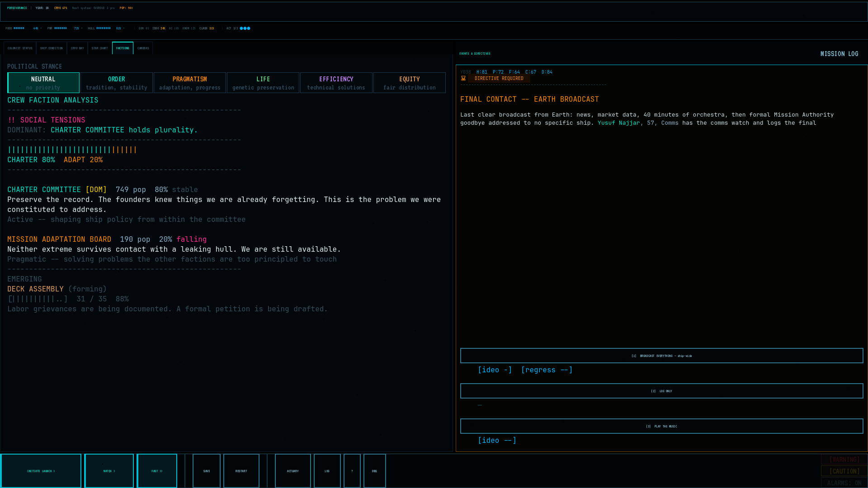Click the CLASS 31% stat
The width and height of the screenshot is (868, 488).
click(207, 28)
